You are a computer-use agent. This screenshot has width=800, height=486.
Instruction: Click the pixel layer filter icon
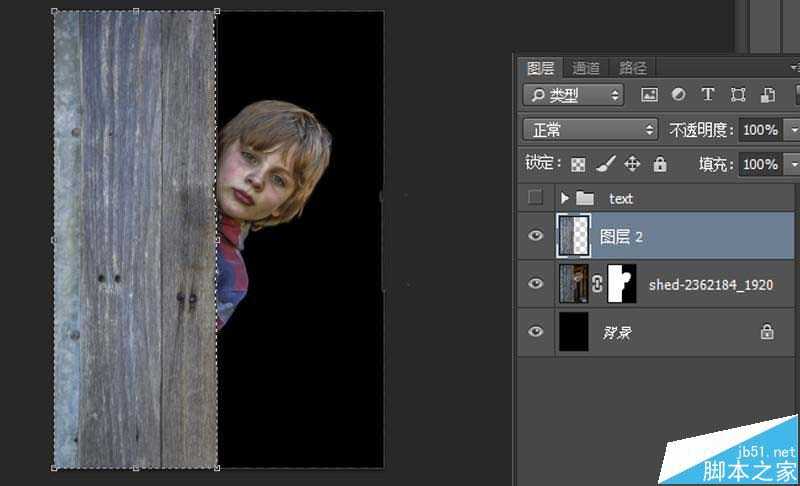pos(649,95)
